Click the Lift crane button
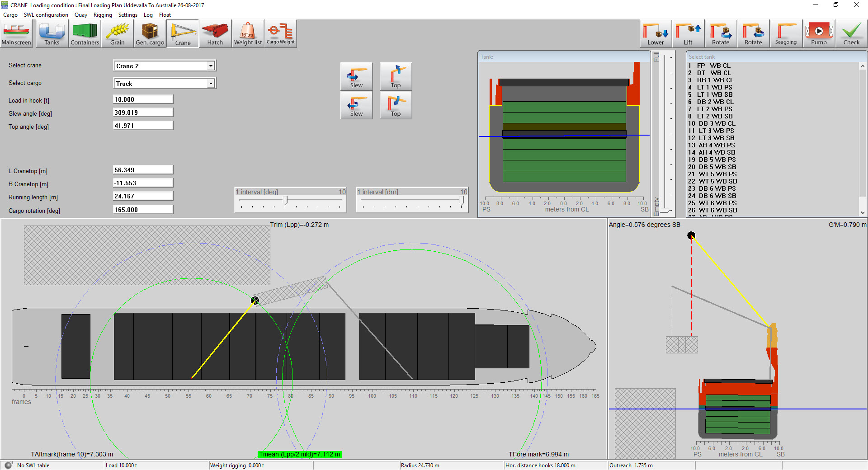868x470 pixels. tap(688, 33)
